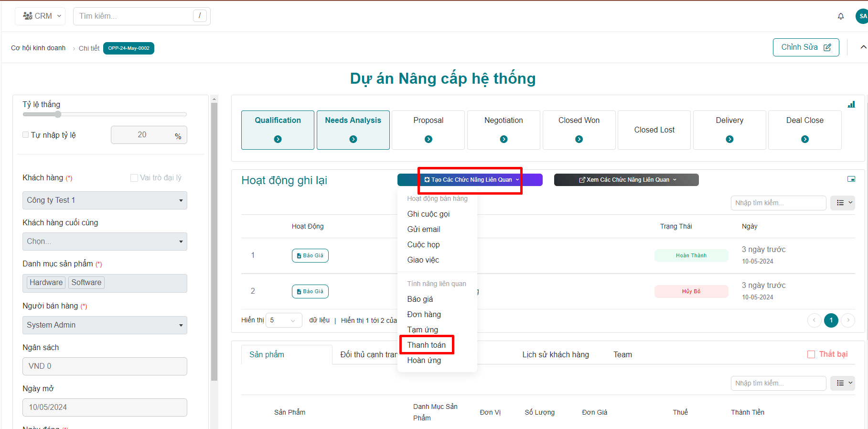Click the arrow icon under Negotiation stage
Screen dimensions: 868x429
click(504, 139)
